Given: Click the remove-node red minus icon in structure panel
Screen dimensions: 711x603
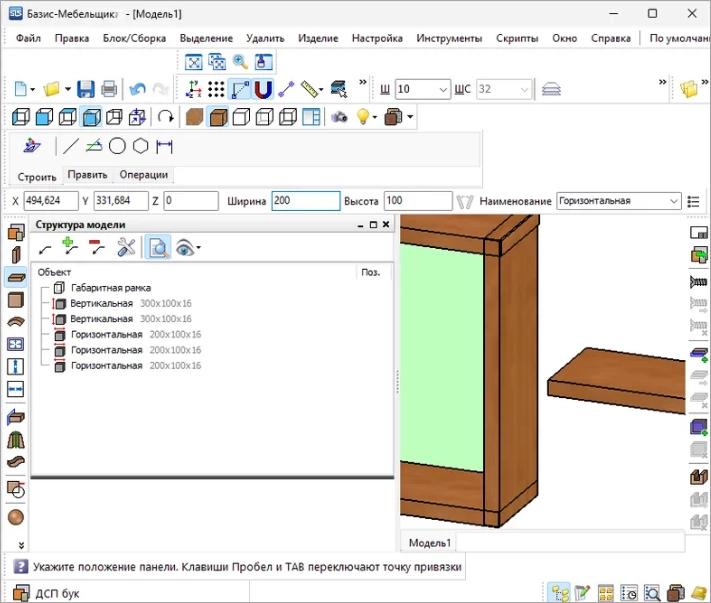Looking at the screenshot, I should coord(97,247).
